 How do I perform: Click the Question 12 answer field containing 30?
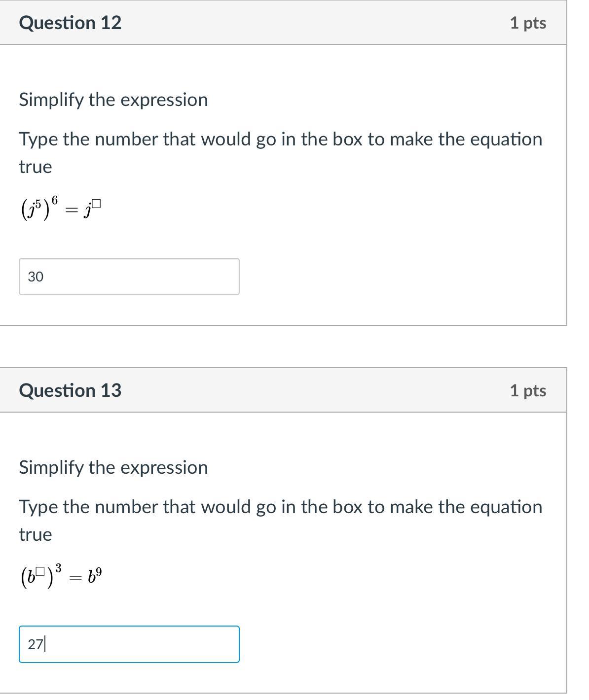tap(129, 277)
